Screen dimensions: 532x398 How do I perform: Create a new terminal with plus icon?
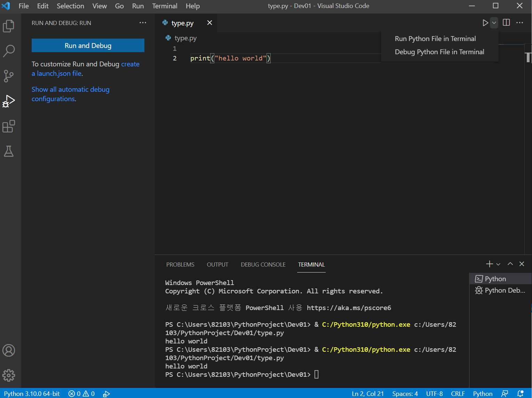coord(489,264)
